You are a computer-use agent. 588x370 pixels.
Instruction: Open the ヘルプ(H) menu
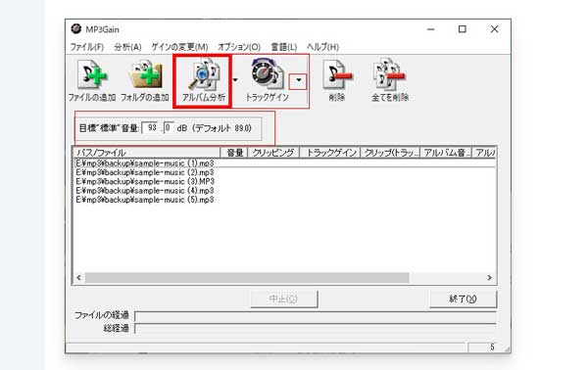(x=322, y=47)
